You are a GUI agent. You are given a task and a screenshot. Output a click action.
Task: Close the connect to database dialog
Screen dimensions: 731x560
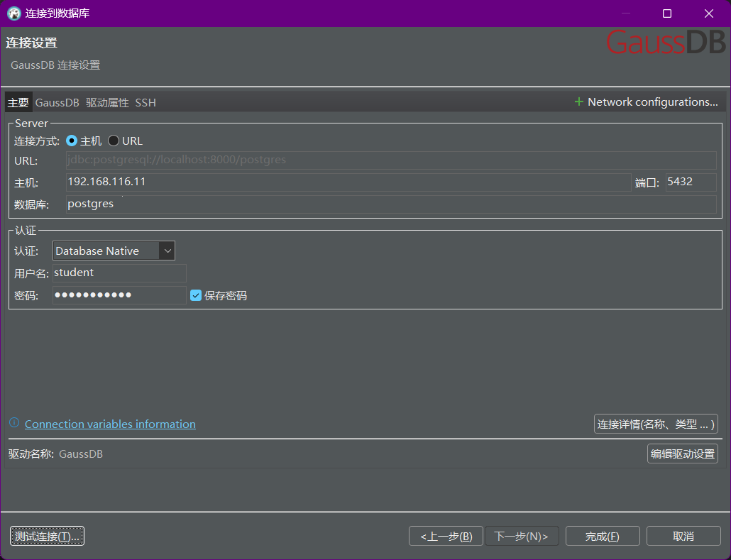coord(708,13)
